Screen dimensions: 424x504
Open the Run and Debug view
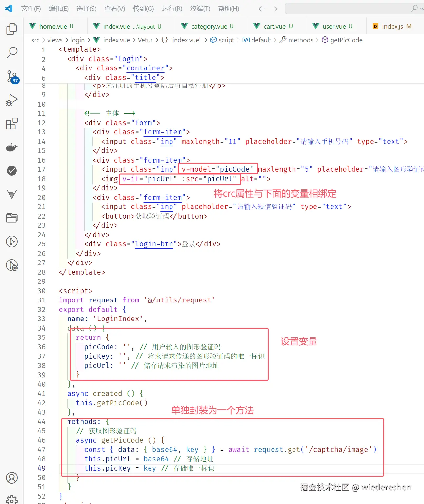pyautogui.click(x=12, y=100)
